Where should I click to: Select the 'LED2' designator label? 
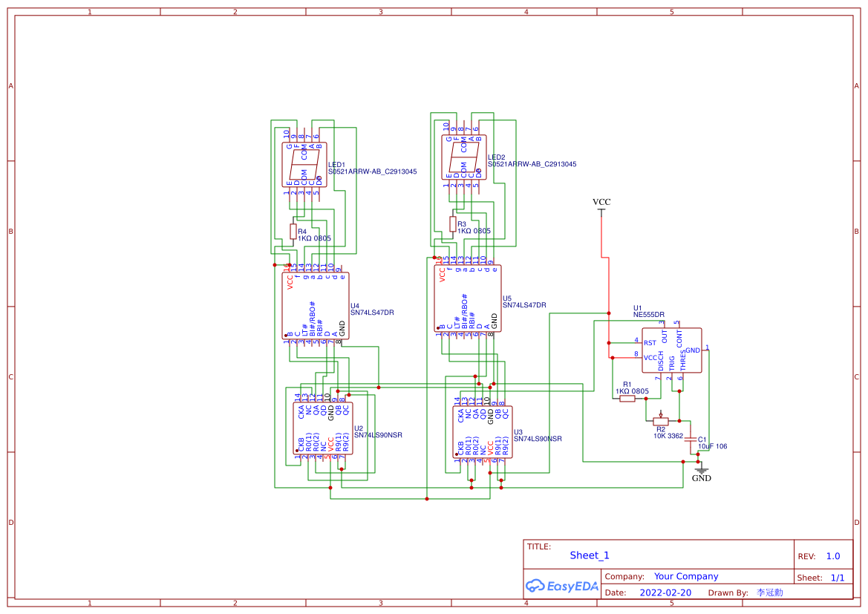[x=497, y=157]
